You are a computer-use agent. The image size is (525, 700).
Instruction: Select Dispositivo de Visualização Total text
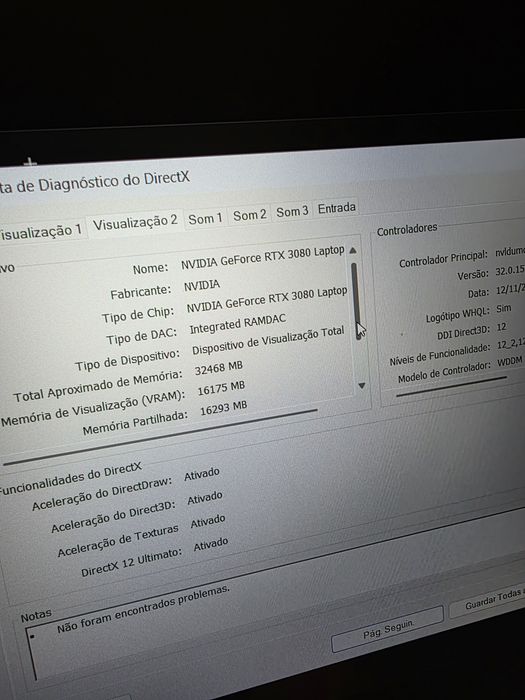pos(268,340)
